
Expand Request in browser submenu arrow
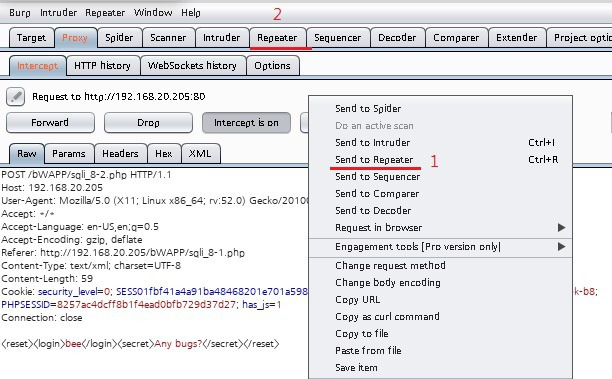(561, 228)
